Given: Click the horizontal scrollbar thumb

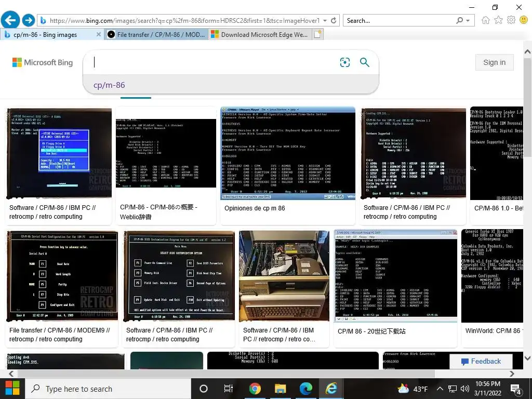Looking at the screenshot, I should [x=226, y=374].
